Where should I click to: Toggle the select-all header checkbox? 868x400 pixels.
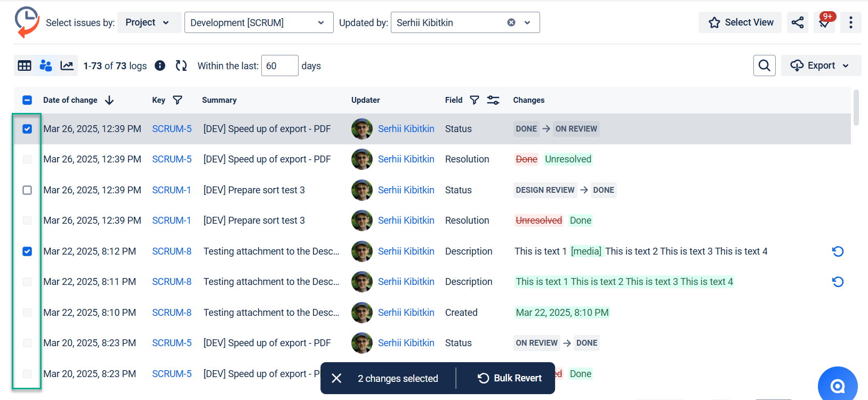click(x=27, y=100)
